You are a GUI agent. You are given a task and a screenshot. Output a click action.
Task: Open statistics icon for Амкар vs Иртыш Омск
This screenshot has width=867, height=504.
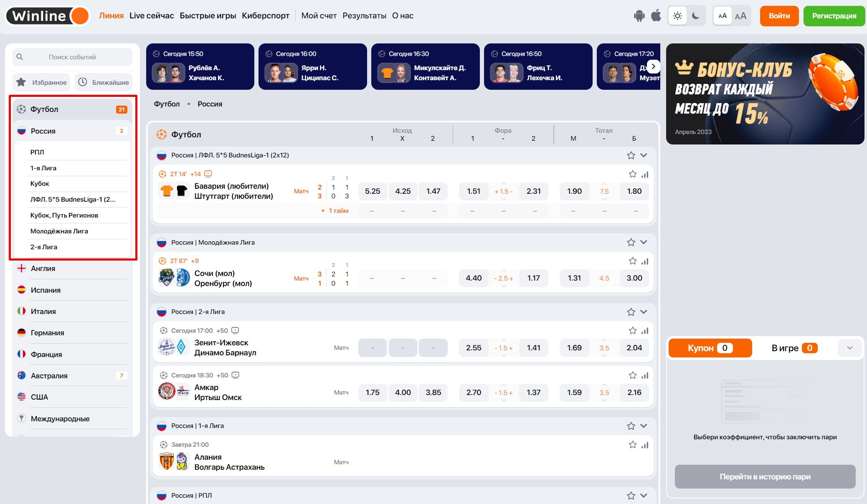(645, 375)
